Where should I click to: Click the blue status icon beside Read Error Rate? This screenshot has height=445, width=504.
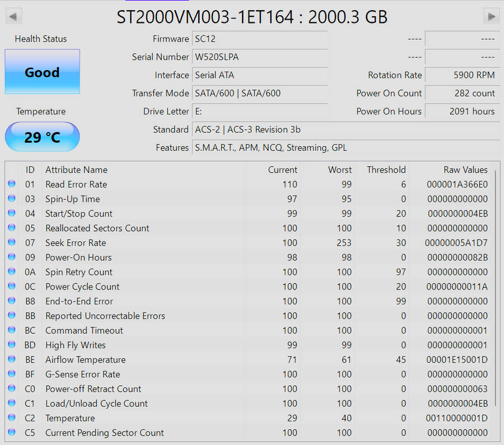12,184
